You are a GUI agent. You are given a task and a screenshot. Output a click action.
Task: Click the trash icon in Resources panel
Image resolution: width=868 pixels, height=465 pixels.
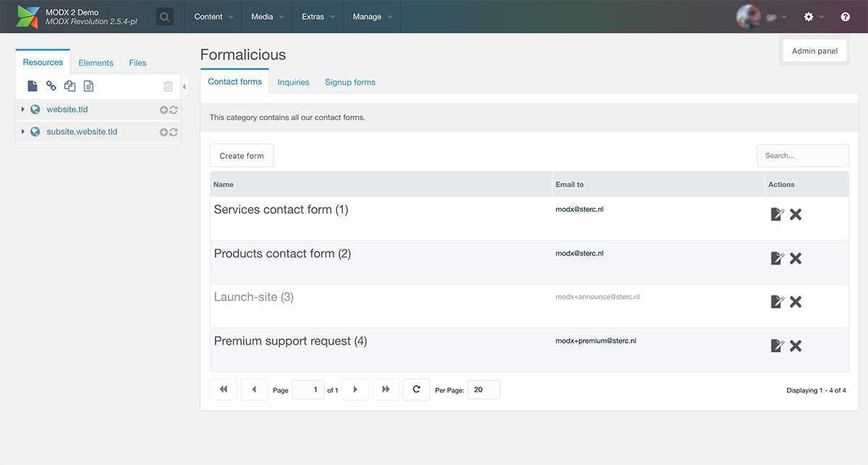tap(168, 86)
